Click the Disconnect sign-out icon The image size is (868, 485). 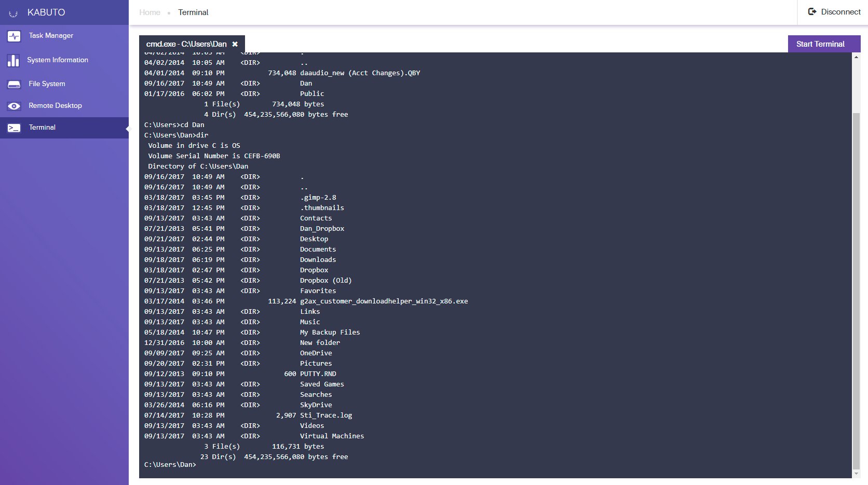[x=812, y=11]
